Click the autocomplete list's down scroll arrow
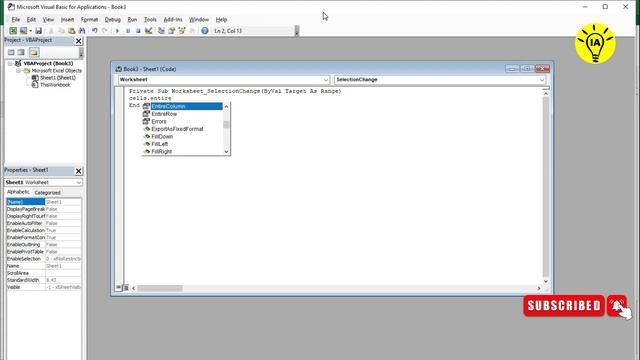Viewport: 640px width, 360px height. tap(227, 151)
